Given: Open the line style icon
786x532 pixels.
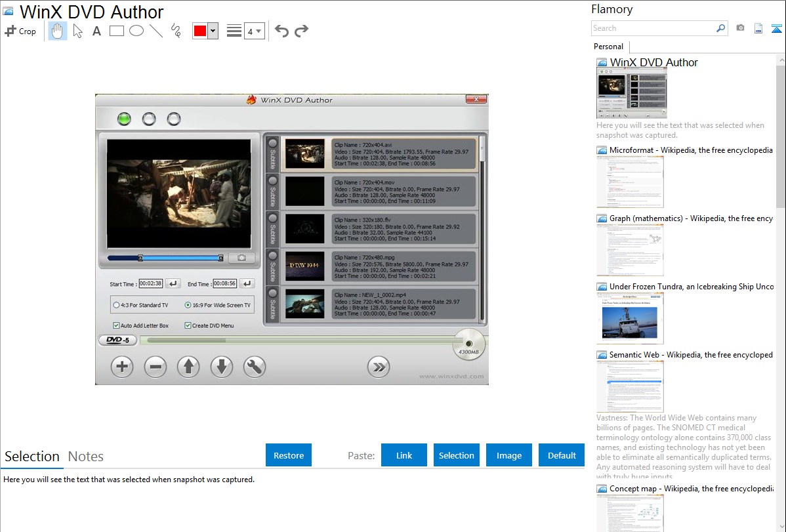Looking at the screenshot, I should point(234,31).
